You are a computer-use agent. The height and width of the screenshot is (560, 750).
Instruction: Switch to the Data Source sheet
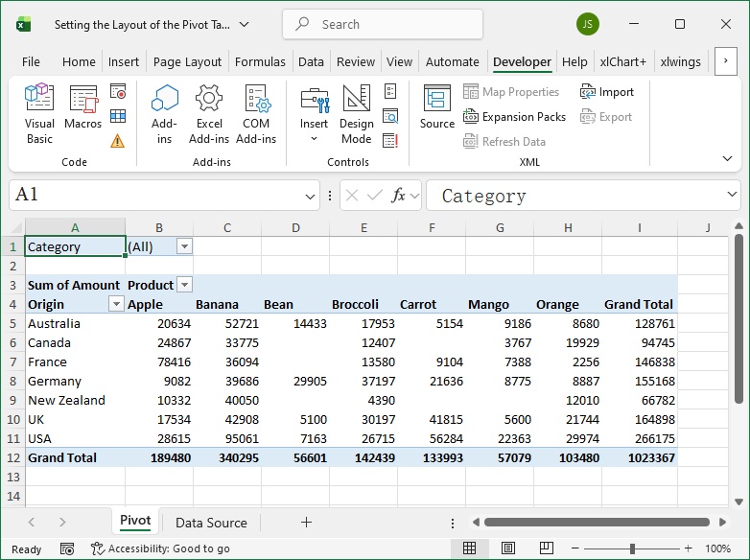click(x=211, y=523)
